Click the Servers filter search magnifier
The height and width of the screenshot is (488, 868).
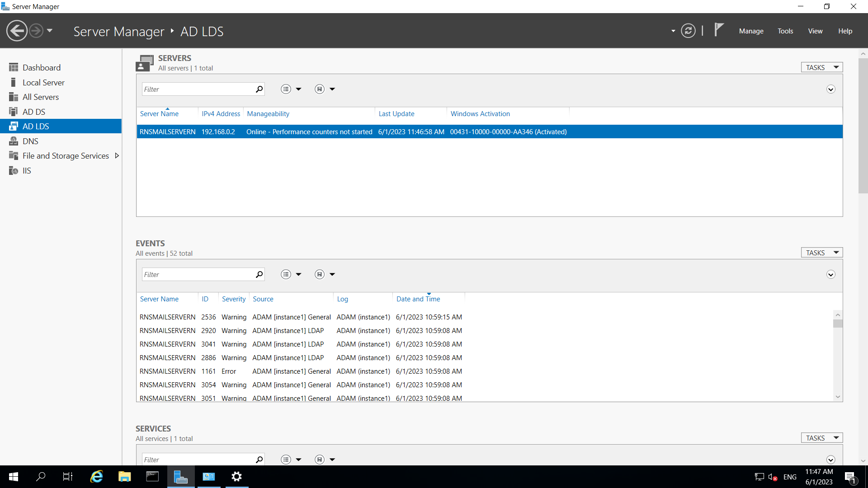click(x=259, y=89)
